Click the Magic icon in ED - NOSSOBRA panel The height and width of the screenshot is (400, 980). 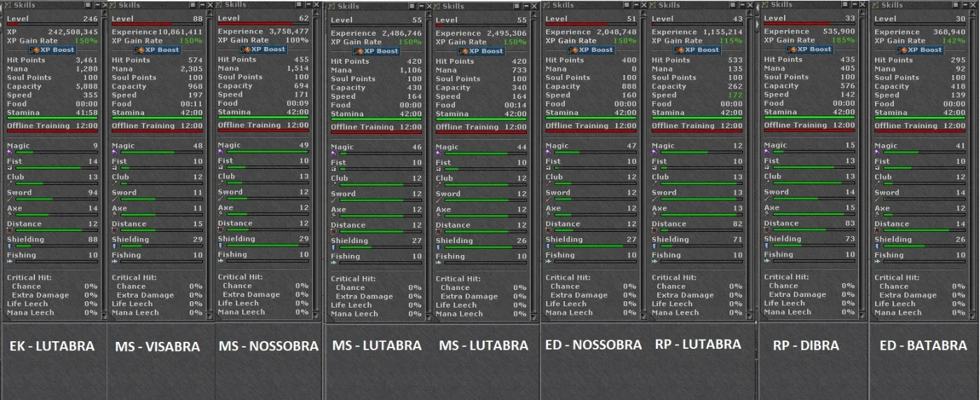(x=548, y=152)
